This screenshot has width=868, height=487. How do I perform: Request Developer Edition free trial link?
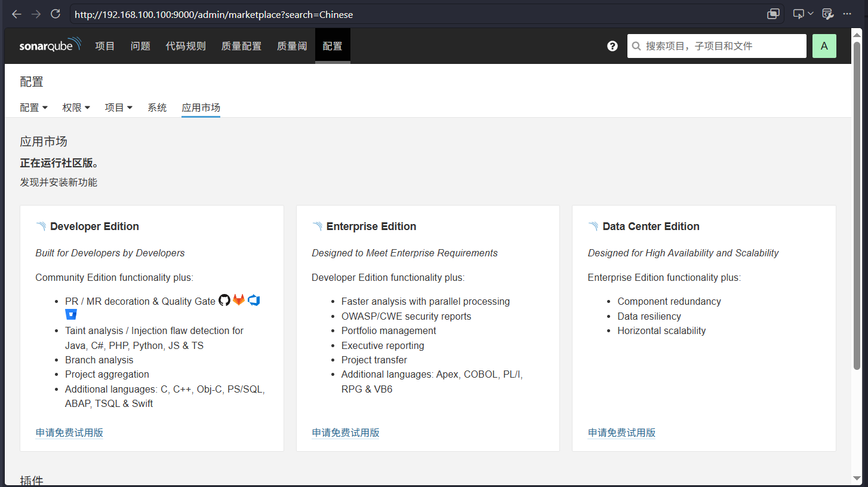pyautogui.click(x=69, y=433)
